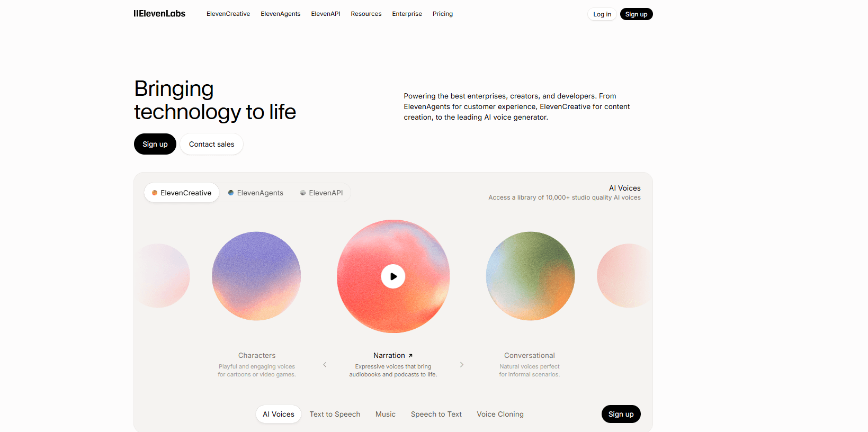This screenshot has width=868, height=432.
Task: Select the green Conversational voice orb
Action: [530, 276]
